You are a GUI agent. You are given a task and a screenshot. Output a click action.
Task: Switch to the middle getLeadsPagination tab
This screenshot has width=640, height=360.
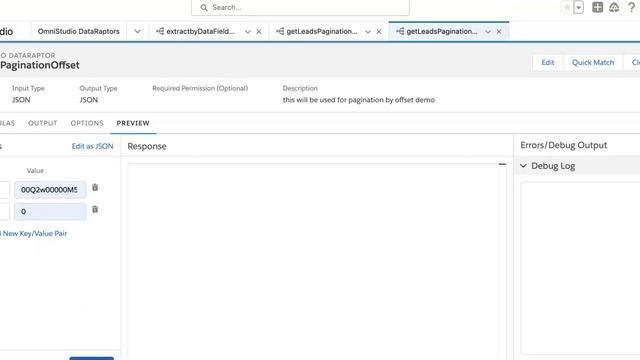pos(322,31)
